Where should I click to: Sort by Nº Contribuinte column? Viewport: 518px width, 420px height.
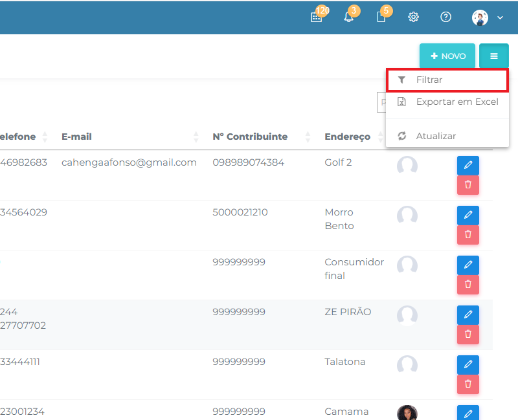[250, 137]
